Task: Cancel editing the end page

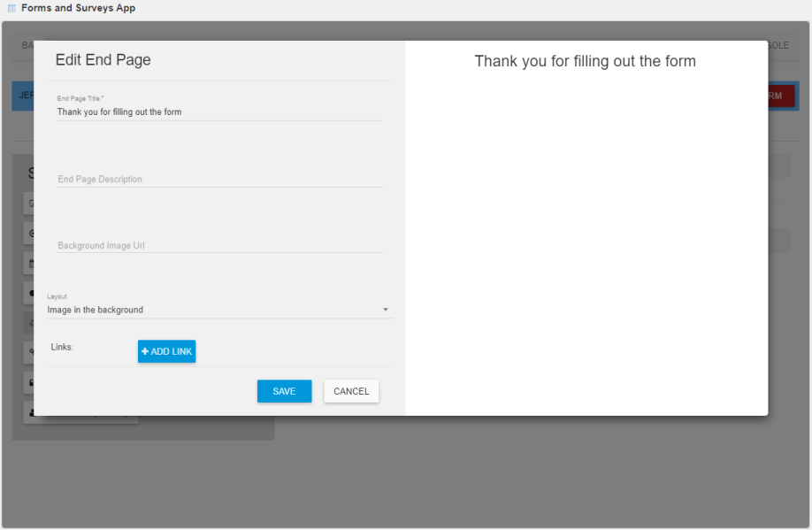Action: (351, 391)
